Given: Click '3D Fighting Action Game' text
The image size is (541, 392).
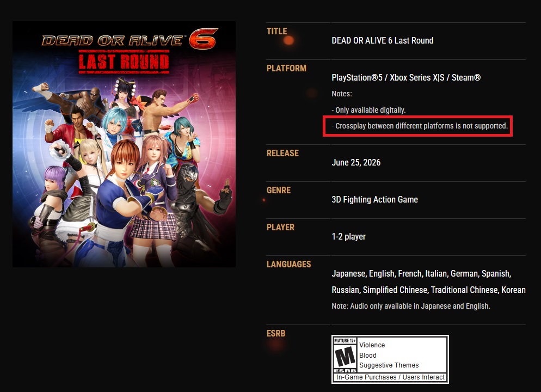Looking at the screenshot, I should (374, 199).
